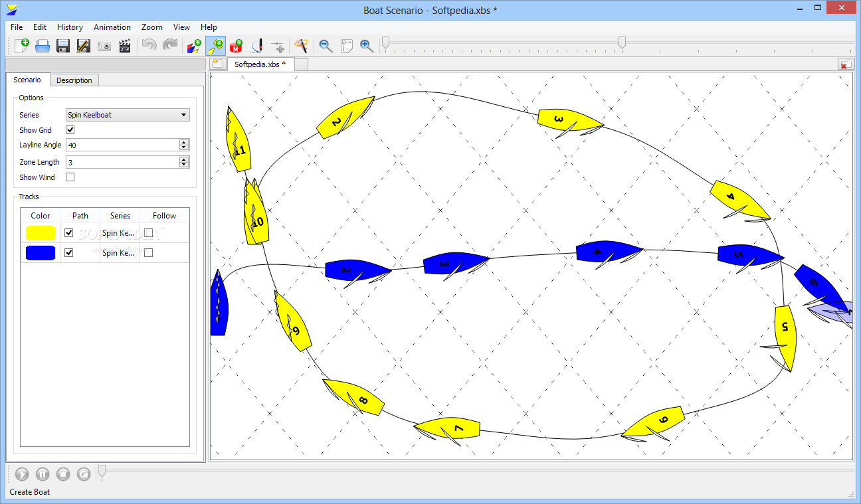
Task: Enable the Show Wind checkbox
Action: [x=70, y=177]
